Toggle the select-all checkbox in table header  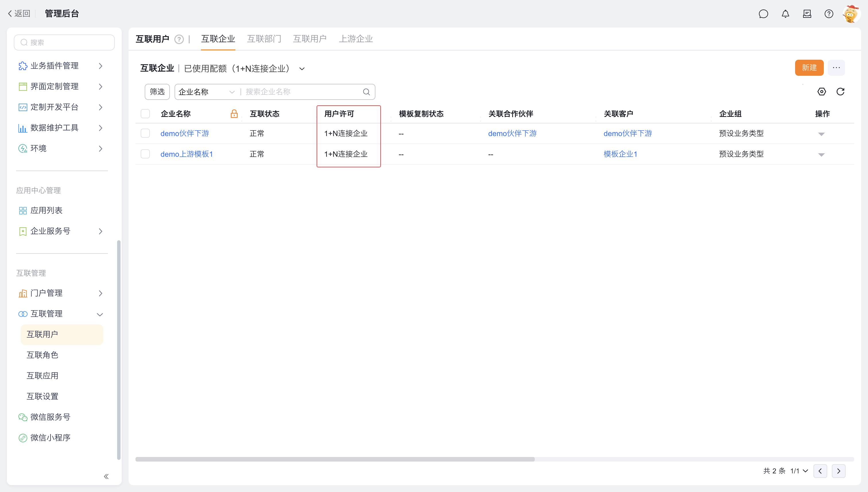(145, 114)
